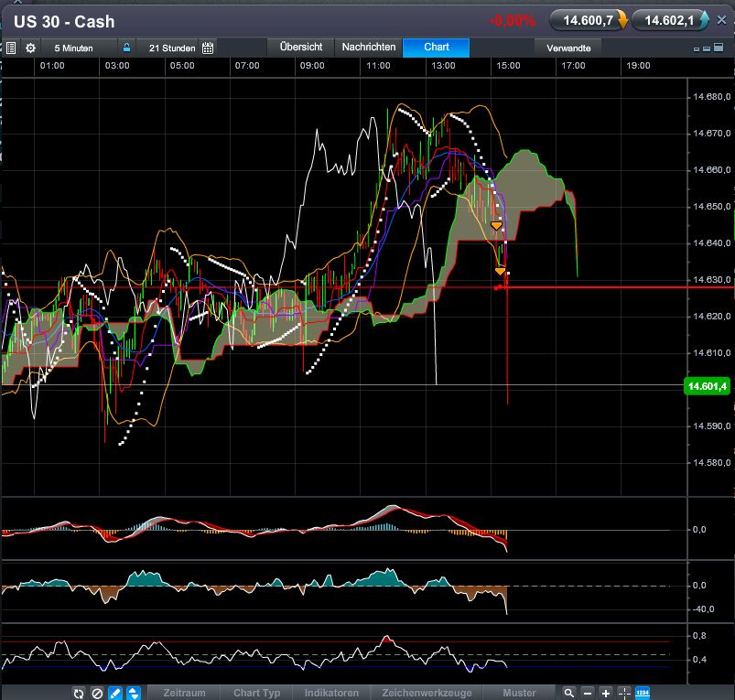Click the magnifier zoom icon
Image resolution: width=735 pixels, height=700 pixels.
569,693
